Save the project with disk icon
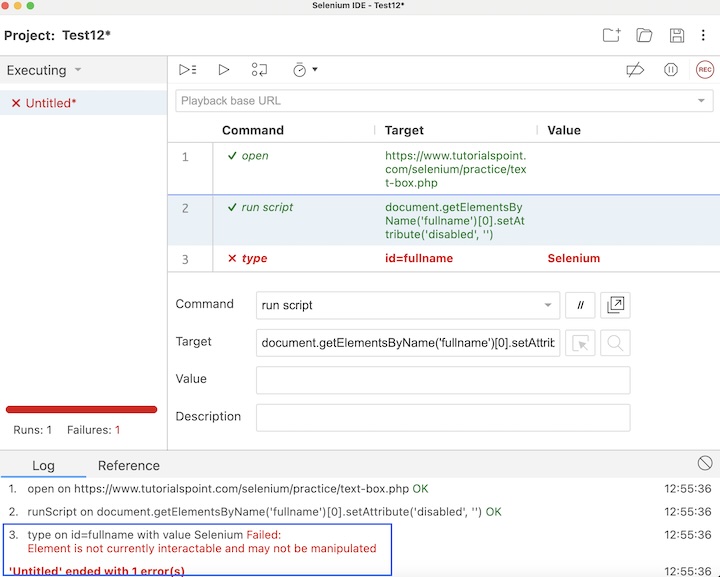Screen dimensions: 720x577 point(677,36)
